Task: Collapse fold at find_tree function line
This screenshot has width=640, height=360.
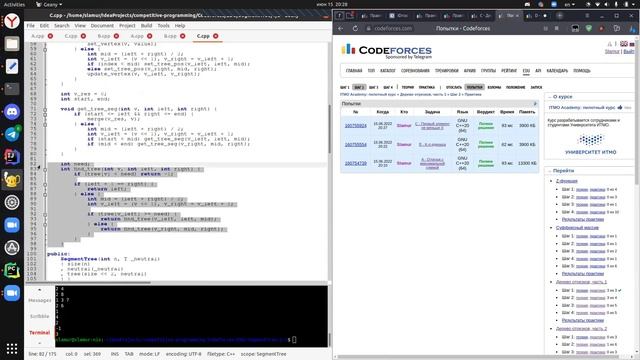Action: 45,169
